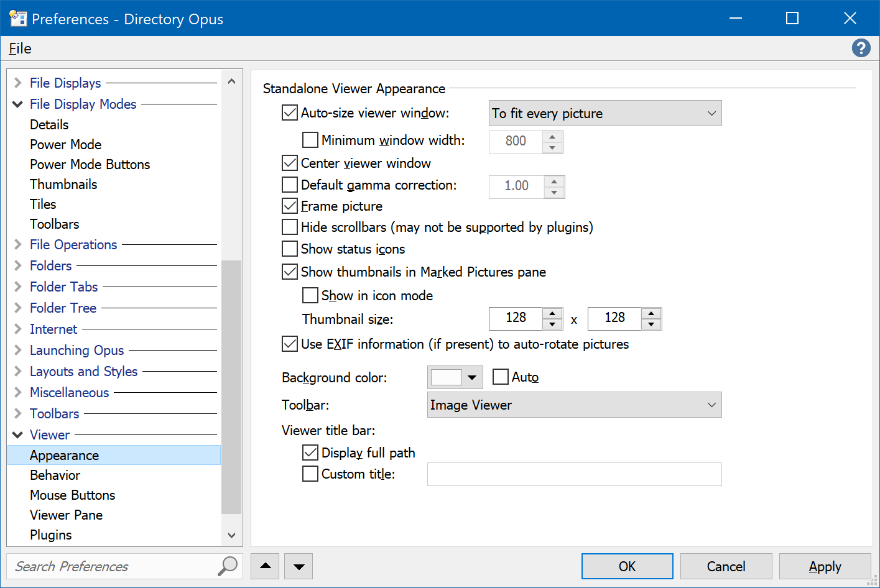Image resolution: width=880 pixels, height=588 pixels.
Task: Toggle Display full path checkbox
Action: tap(310, 452)
